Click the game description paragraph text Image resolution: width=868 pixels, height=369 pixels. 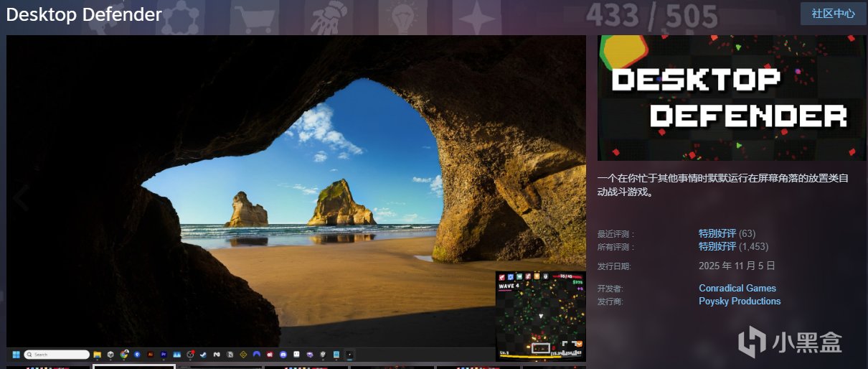[723, 185]
